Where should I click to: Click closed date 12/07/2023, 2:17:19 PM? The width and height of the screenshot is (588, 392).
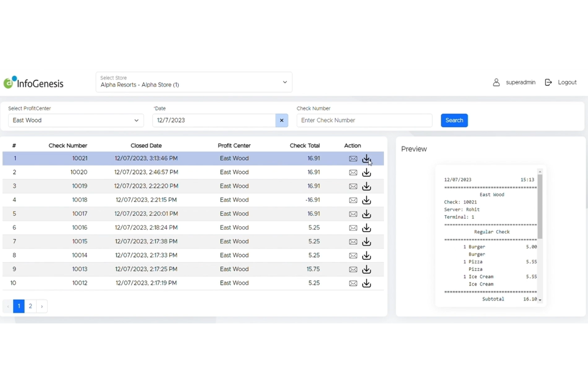(146, 283)
